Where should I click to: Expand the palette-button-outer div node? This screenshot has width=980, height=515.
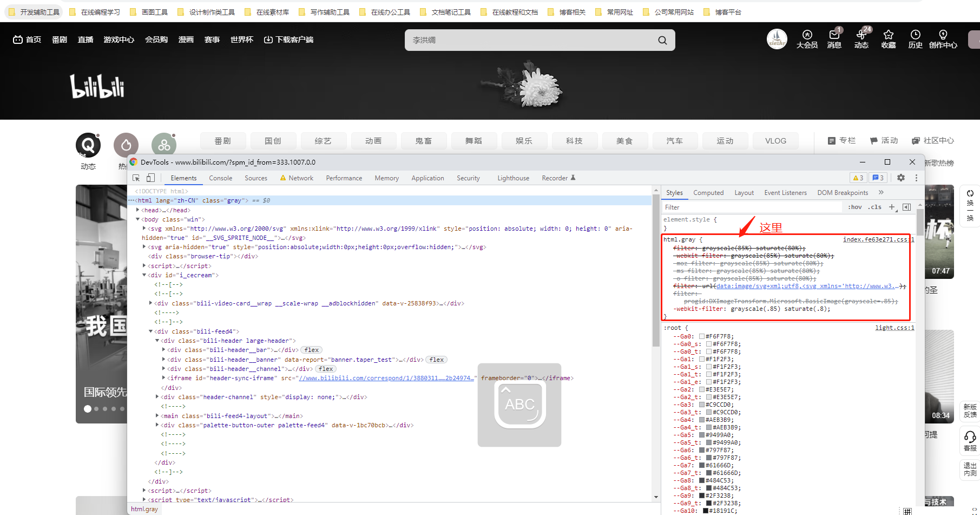click(157, 425)
